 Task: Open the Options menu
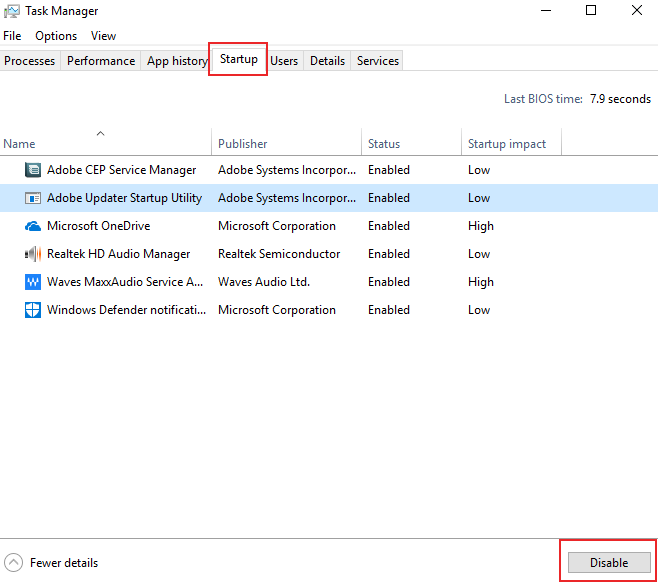(56, 36)
